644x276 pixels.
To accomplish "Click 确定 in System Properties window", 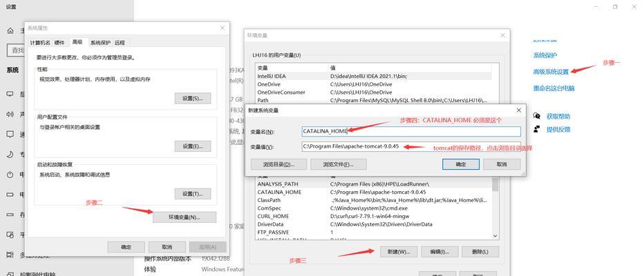I will pos(126,247).
